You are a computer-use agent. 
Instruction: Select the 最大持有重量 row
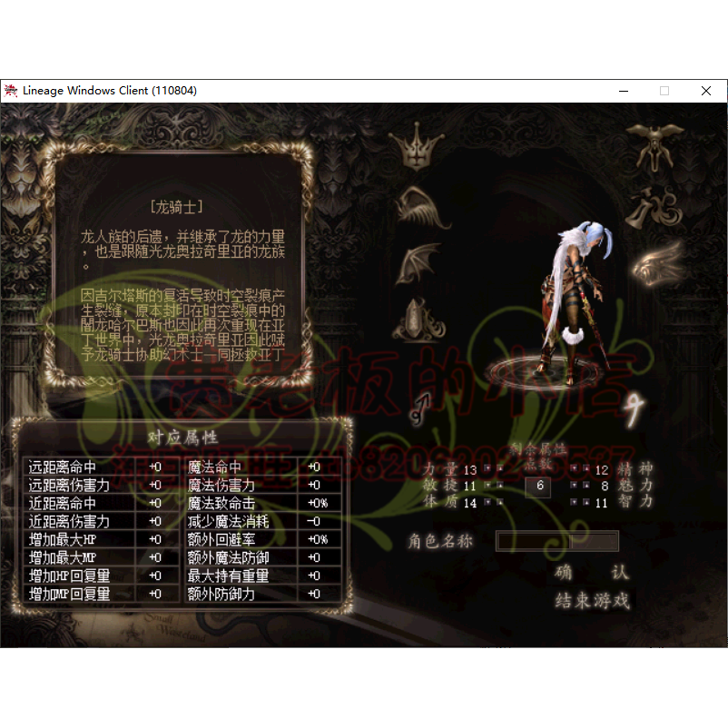pyautogui.click(x=263, y=576)
